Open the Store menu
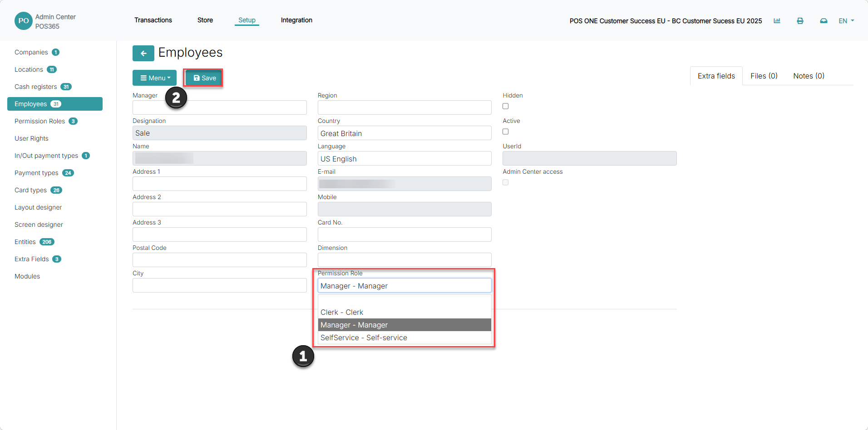 tap(205, 20)
